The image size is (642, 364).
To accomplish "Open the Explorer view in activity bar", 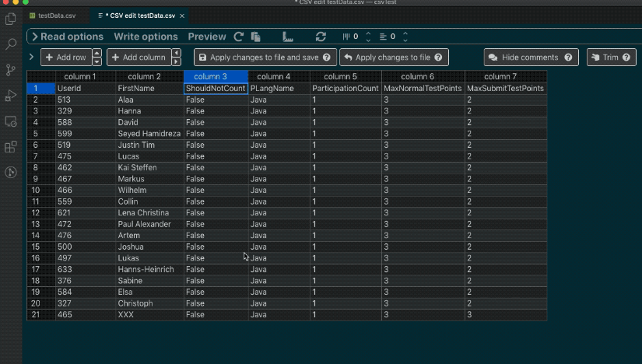I will [x=11, y=18].
